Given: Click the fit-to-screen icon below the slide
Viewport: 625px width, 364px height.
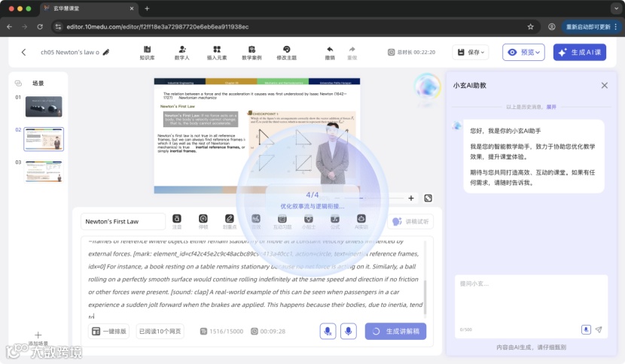Looking at the screenshot, I should tap(428, 198).
